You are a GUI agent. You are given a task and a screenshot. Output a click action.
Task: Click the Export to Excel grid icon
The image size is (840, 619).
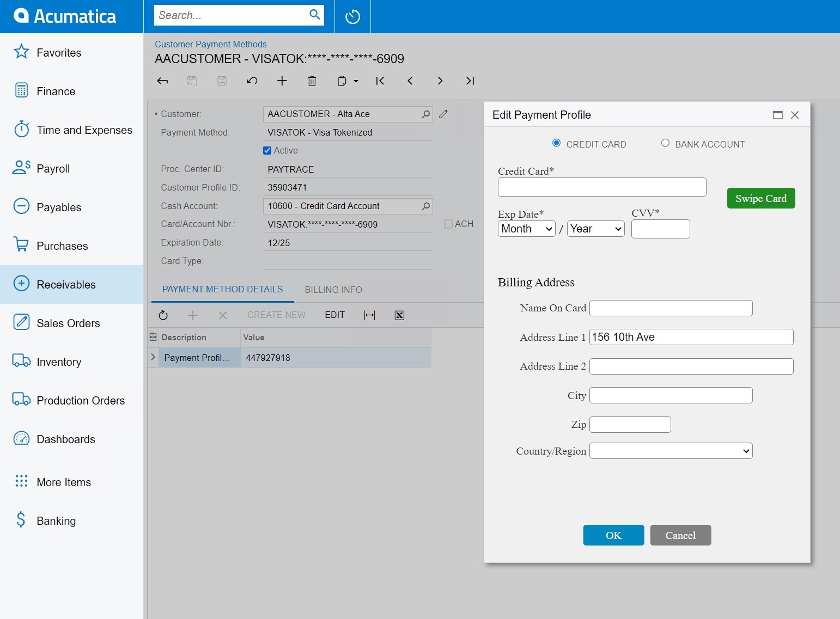tap(399, 315)
